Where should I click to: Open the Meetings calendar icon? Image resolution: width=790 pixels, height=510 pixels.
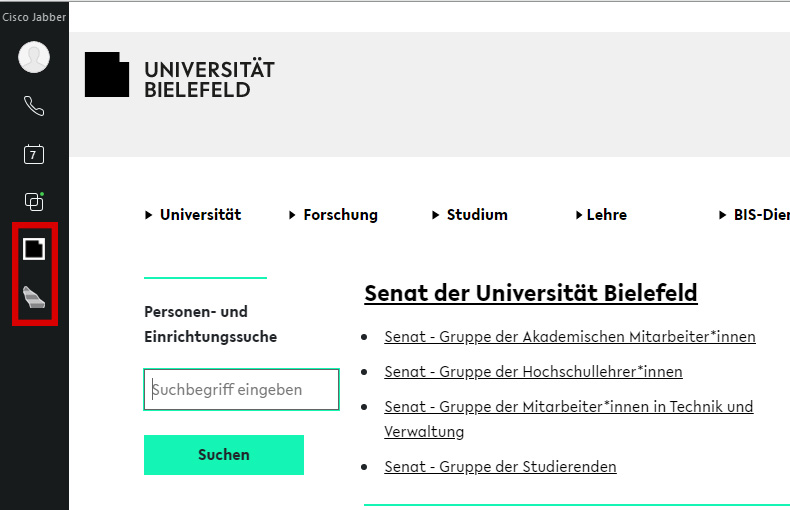point(34,154)
